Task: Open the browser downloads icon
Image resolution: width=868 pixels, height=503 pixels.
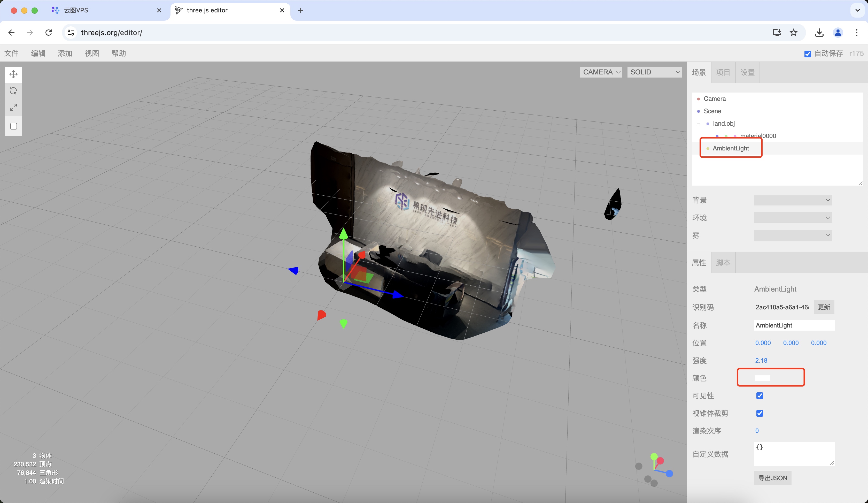Action: pos(819,32)
